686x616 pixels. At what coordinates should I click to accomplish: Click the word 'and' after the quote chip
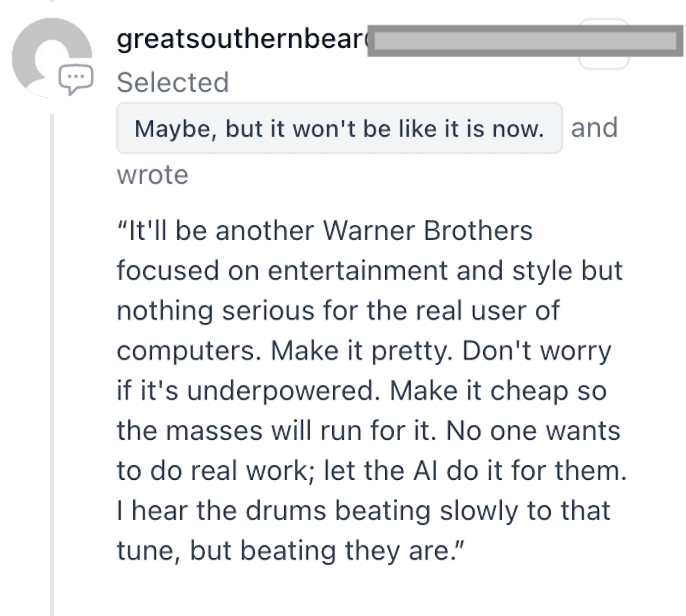click(594, 127)
